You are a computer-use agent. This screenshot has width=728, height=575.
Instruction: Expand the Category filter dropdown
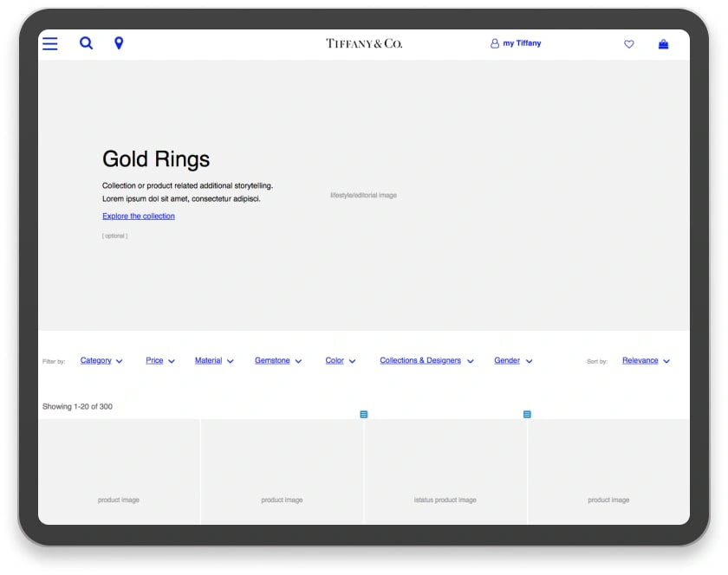[101, 360]
